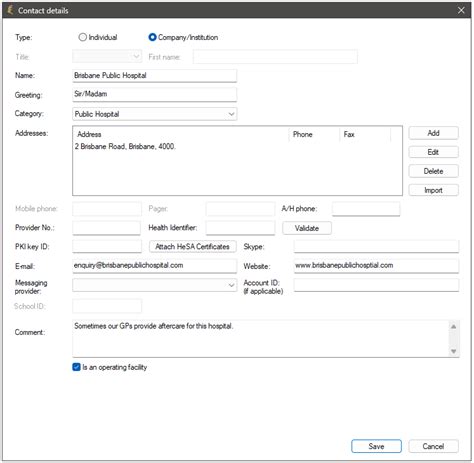Untick the 'Is an operating facility' checkbox
This screenshot has height=463, width=474.
coord(76,367)
